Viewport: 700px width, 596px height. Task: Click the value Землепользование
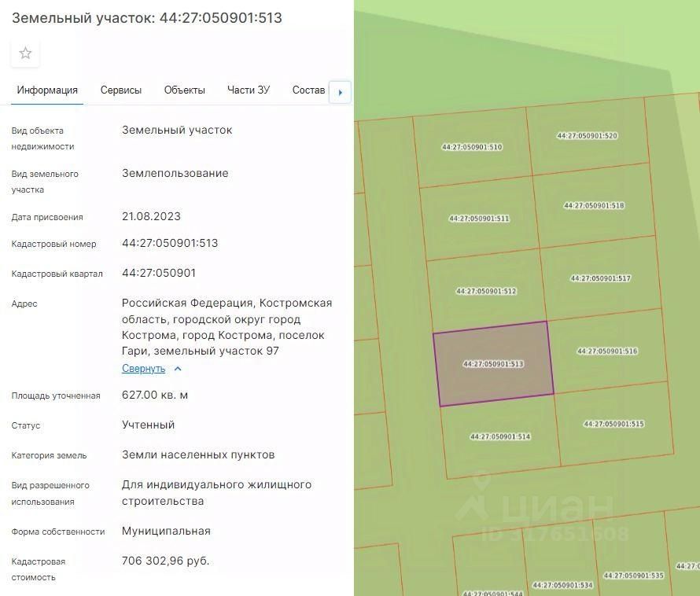(x=175, y=173)
